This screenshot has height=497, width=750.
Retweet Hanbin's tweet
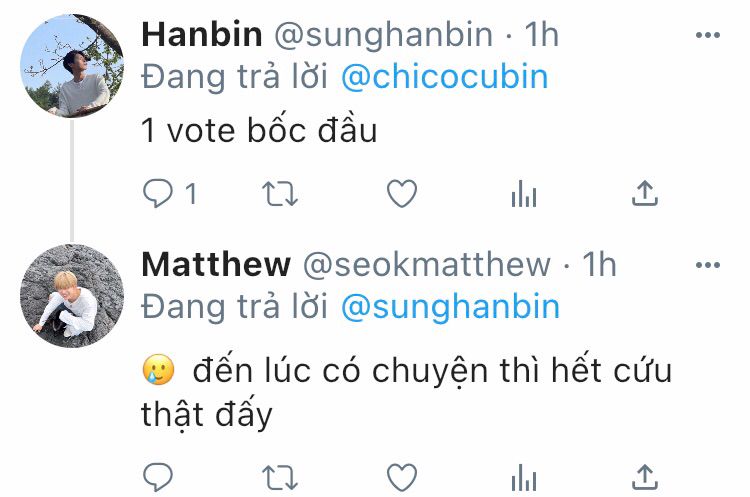coord(280,194)
